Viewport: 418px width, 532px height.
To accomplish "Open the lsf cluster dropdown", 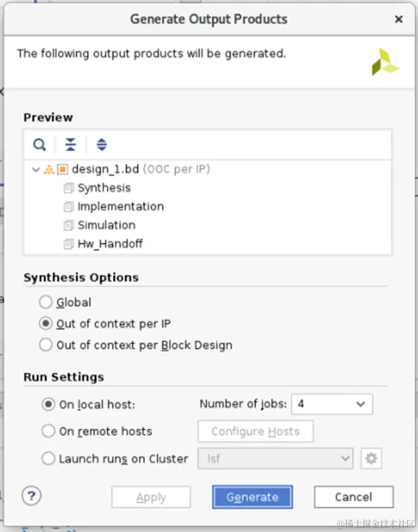I will point(275,458).
